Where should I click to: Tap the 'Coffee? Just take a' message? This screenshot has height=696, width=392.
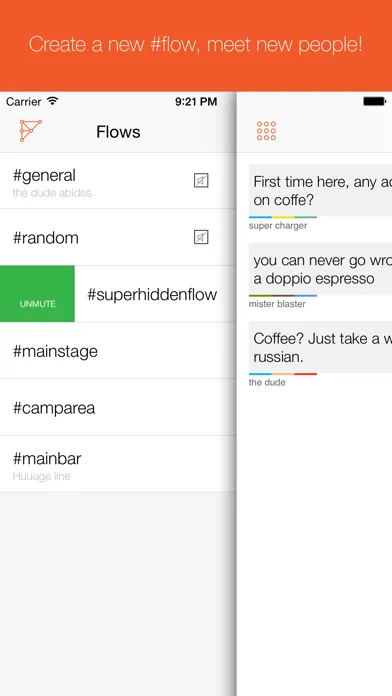pos(320,347)
